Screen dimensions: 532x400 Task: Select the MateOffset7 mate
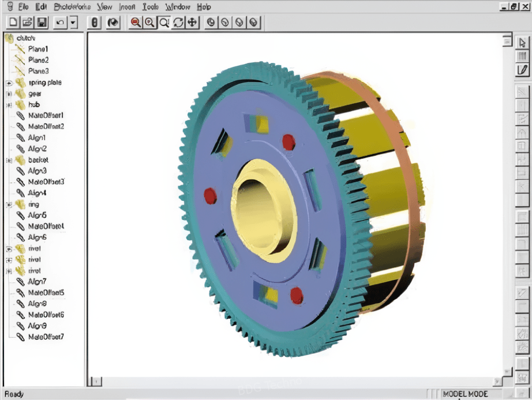click(x=46, y=337)
